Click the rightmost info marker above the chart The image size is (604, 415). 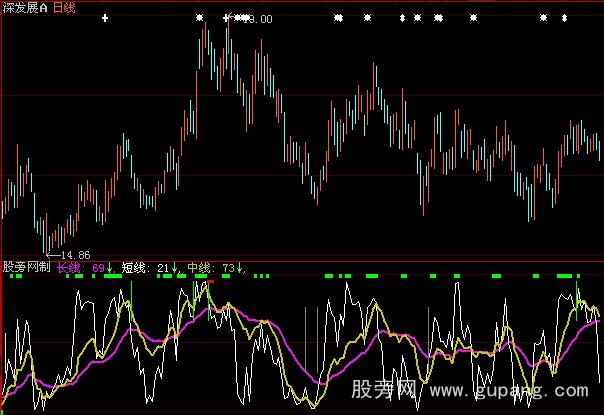pyautogui.click(x=571, y=18)
